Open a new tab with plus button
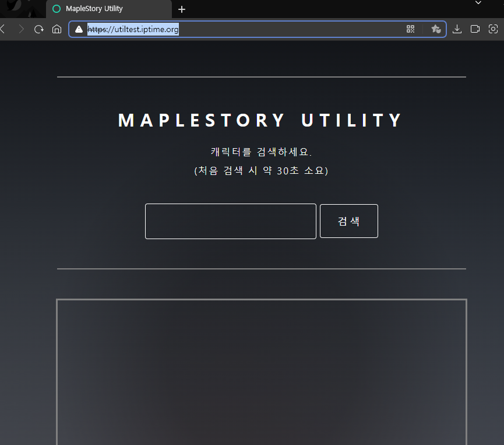This screenshot has height=445, width=504. [x=182, y=9]
